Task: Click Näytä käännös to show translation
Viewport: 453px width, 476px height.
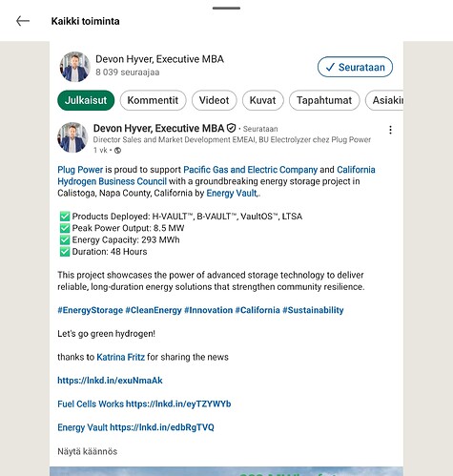Action: point(88,451)
